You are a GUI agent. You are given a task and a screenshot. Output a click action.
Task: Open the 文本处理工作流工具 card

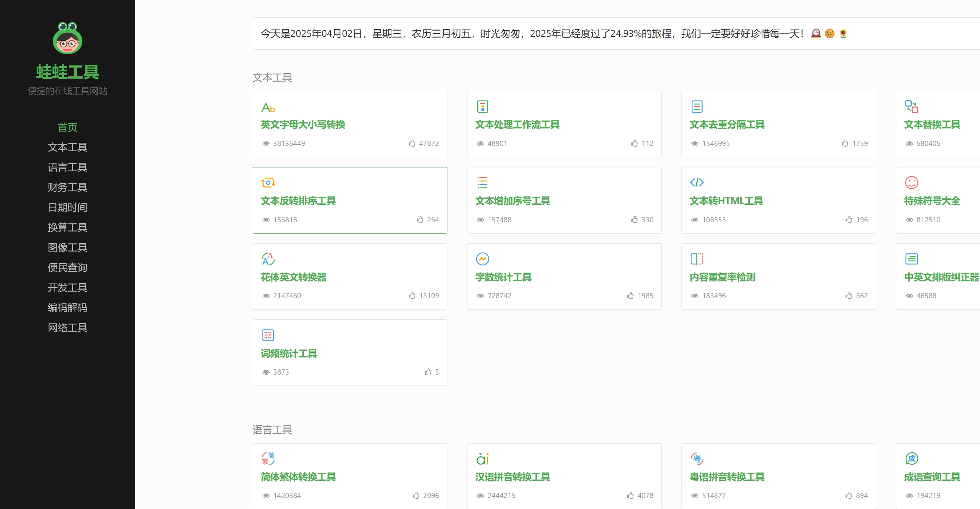517,125
